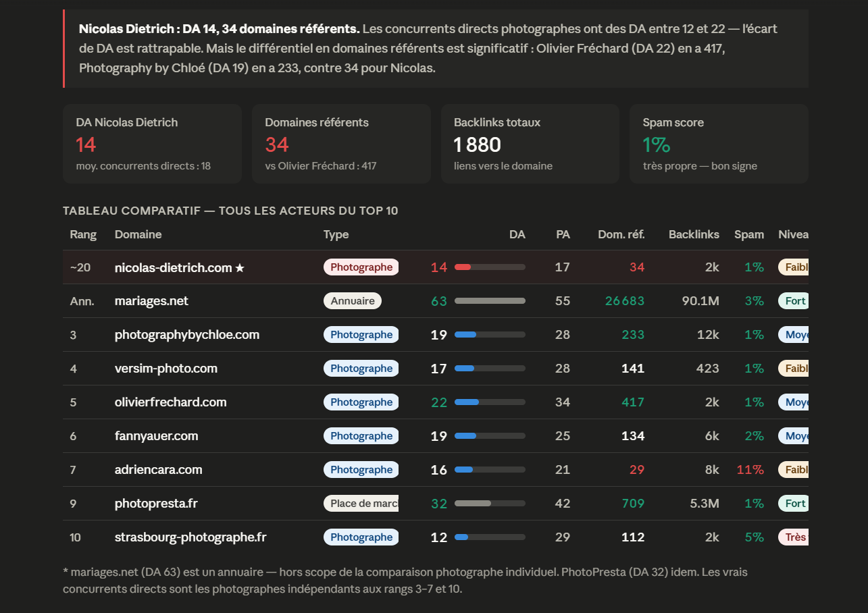
Task: Select the nicolas-dietrich.com ★ domain row
Action: 436,267
